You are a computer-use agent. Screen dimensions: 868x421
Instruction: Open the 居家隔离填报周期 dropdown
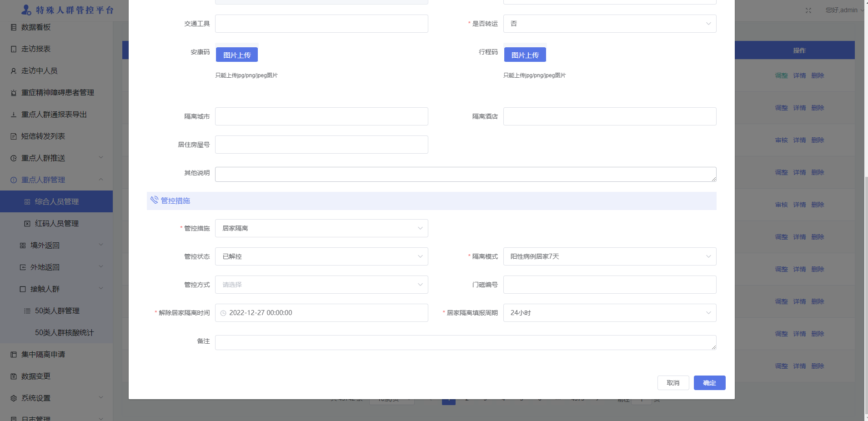(610, 313)
